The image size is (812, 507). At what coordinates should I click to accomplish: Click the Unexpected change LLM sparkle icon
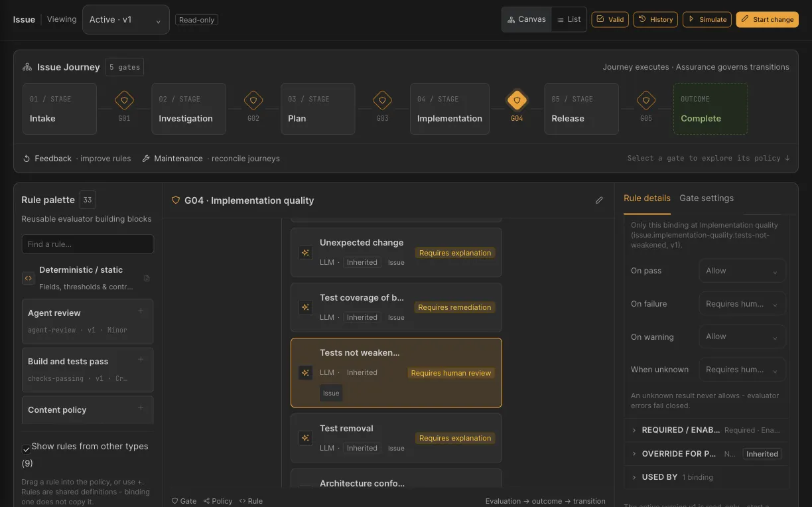pyautogui.click(x=305, y=253)
